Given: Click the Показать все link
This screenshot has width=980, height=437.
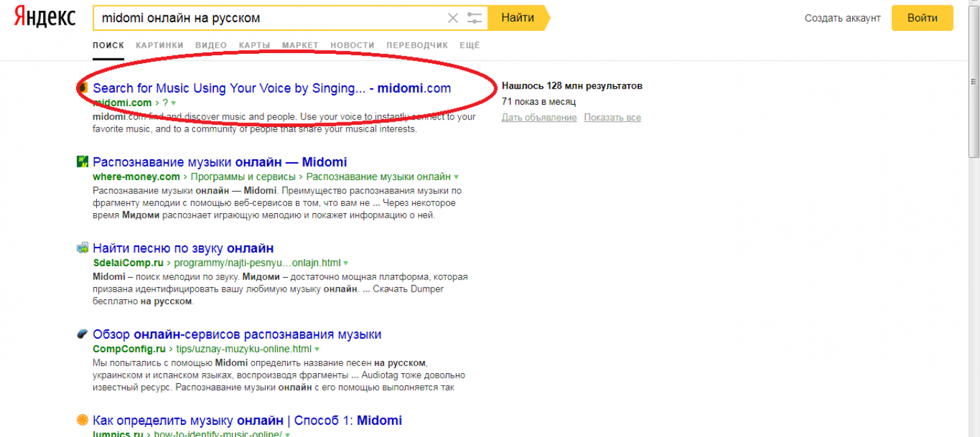Looking at the screenshot, I should pos(612,118).
